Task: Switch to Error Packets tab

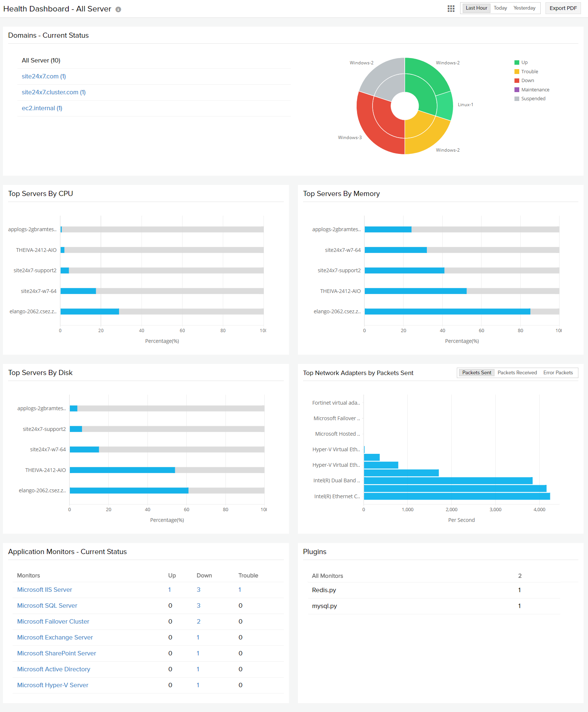Action: [x=558, y=373]
